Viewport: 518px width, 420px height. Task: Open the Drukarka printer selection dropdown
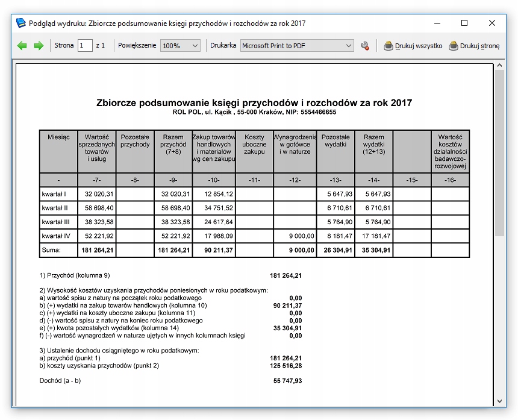click(x=349, y=46)
